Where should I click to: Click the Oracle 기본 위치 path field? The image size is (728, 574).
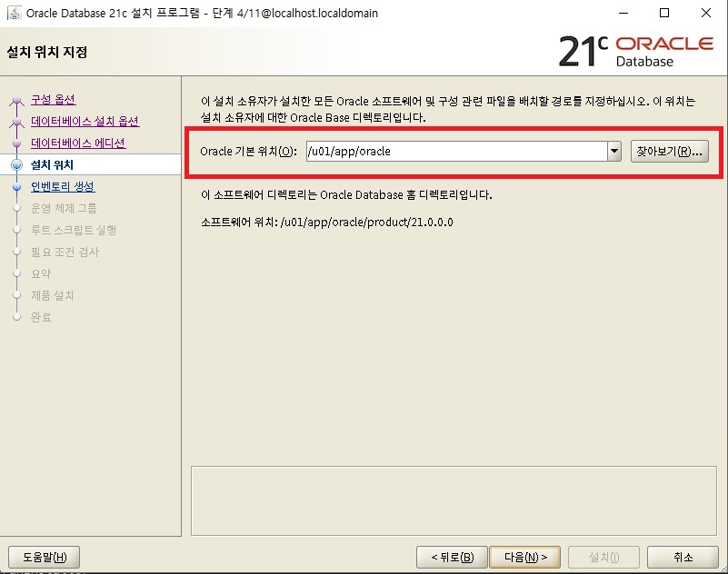[457, 152]
